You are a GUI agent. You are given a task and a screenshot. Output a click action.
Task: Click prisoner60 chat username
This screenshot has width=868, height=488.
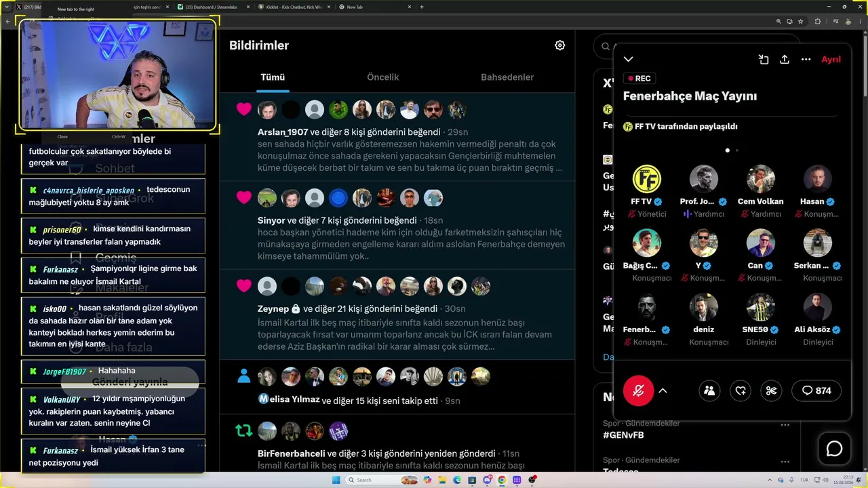[x=62, y=230]
